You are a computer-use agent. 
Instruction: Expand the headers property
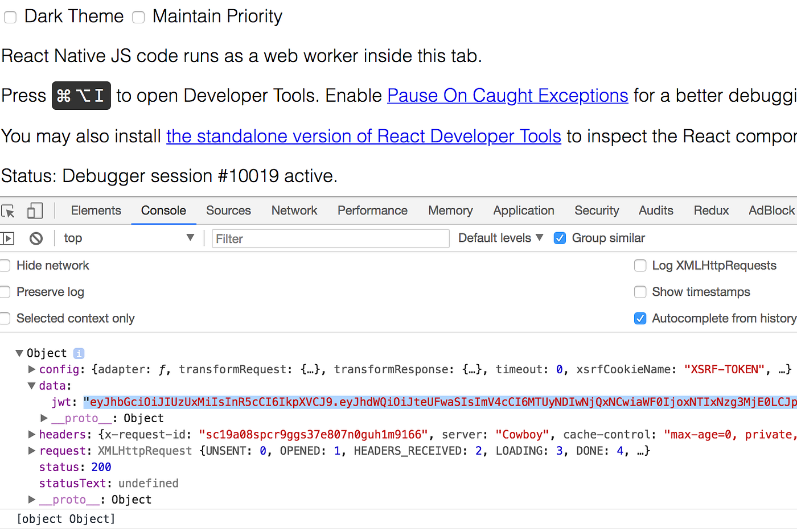tap(32, 435)
